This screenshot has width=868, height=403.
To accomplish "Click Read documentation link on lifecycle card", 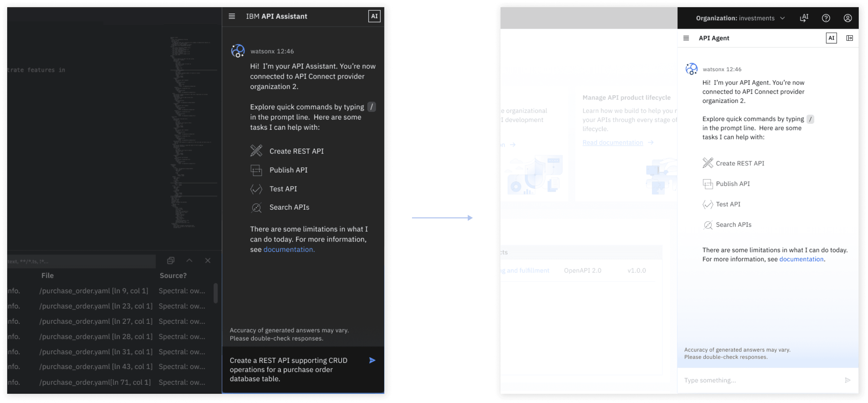I will 612,142.
